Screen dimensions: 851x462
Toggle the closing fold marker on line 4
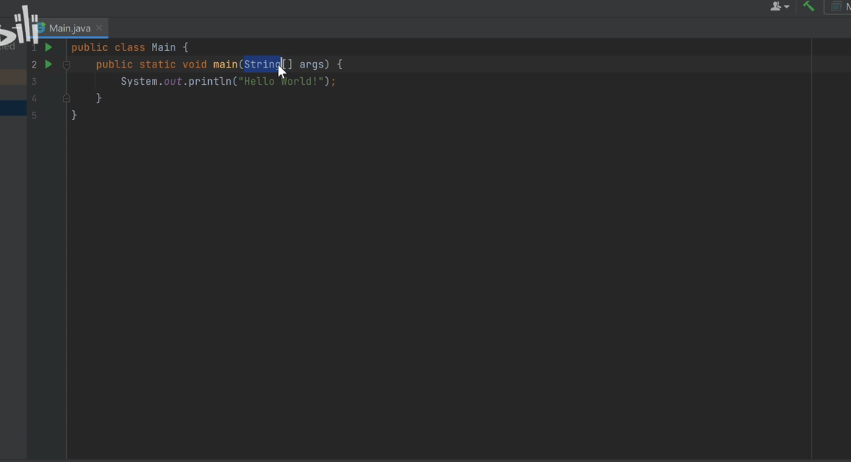(66, 98)
